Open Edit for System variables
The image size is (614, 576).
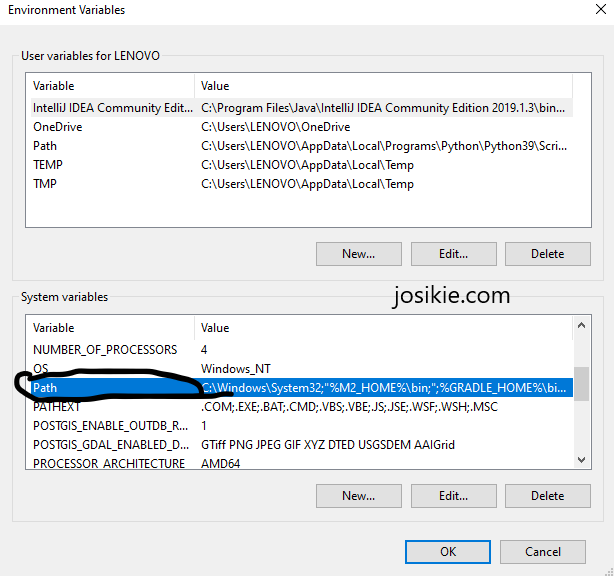tap(453, 496)
